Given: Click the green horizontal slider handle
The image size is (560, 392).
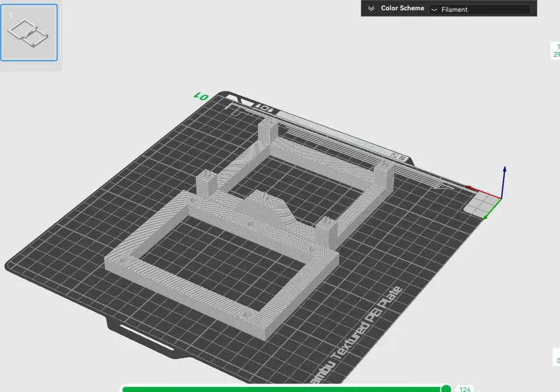Looking at the screenshot, I should point(446,389).
